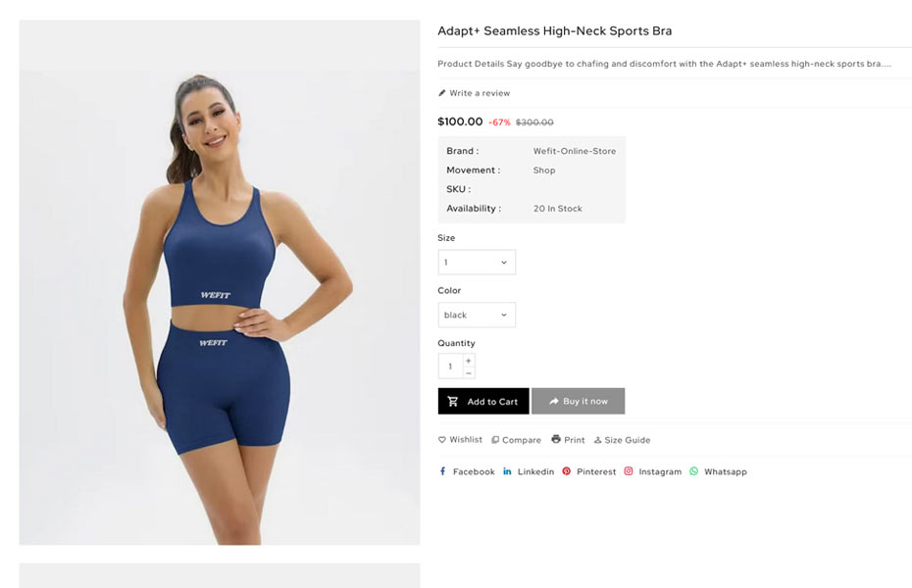Share via the Whatsapp icon
The width and height of the screenshot is (912, 588).
(x=694, y=471)
